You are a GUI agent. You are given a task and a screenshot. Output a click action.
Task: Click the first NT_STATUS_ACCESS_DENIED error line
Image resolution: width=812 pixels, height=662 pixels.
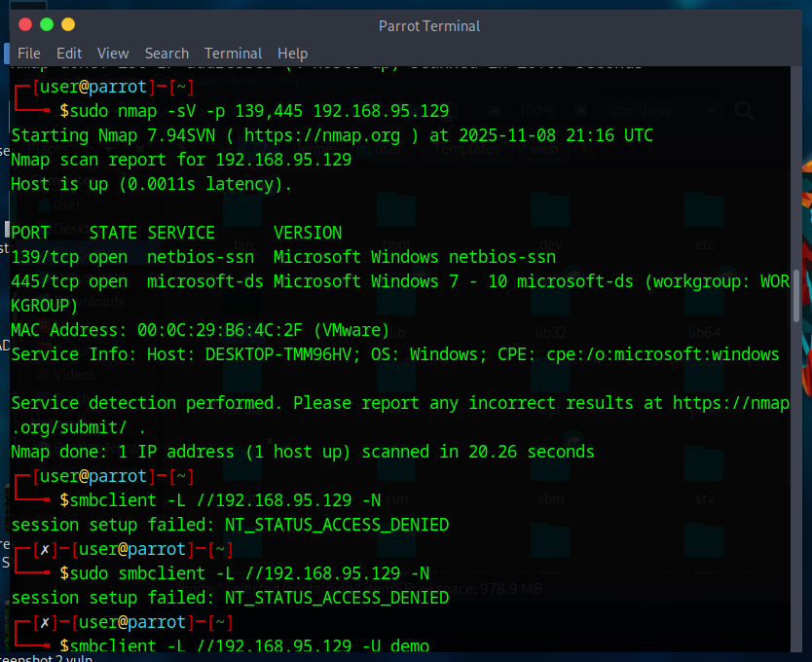(230, 525)
